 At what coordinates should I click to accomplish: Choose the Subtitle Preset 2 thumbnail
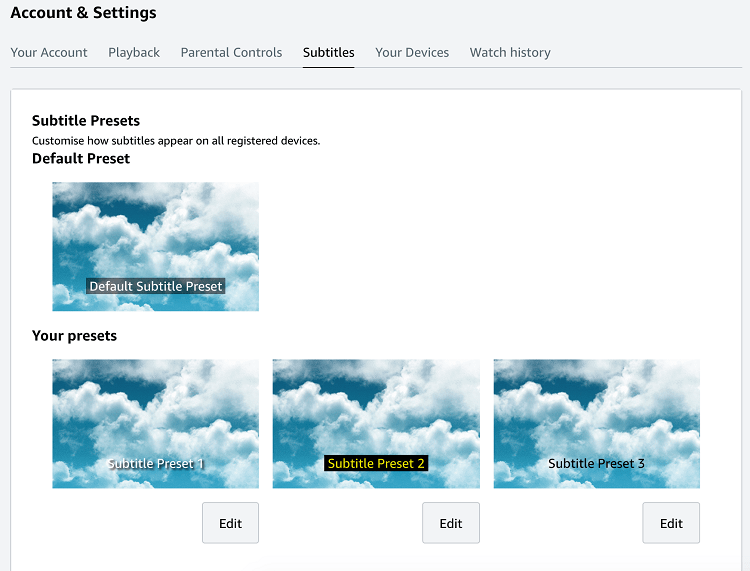[x=375, y=418]
